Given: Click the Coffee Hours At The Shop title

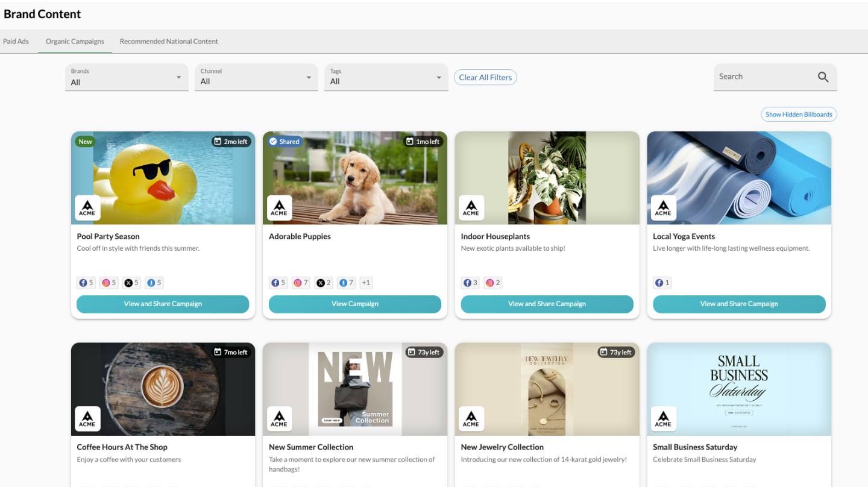Looking at the screenshot, I should pyautogui.click(x=122, y=447).
